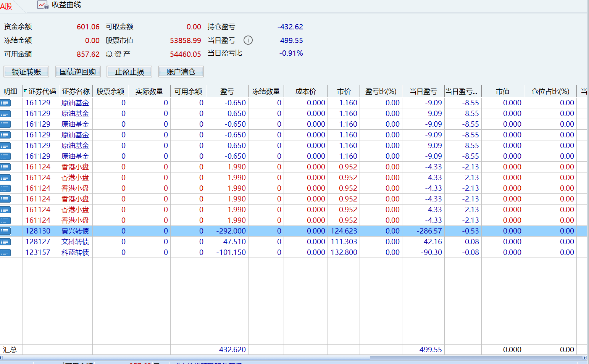Click detail icon of last 香港小盘 row
589x364 pixels.
pyautogui.click(x=6, y=221)
